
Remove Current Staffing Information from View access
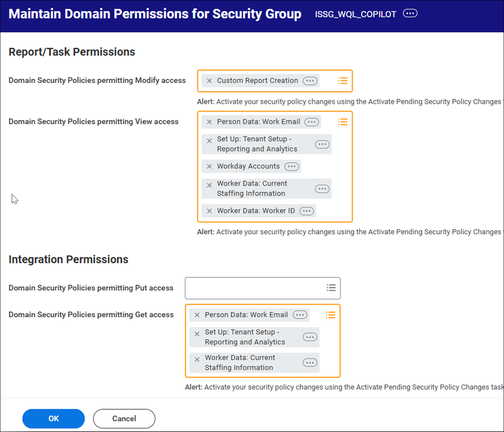coord(209,185)
